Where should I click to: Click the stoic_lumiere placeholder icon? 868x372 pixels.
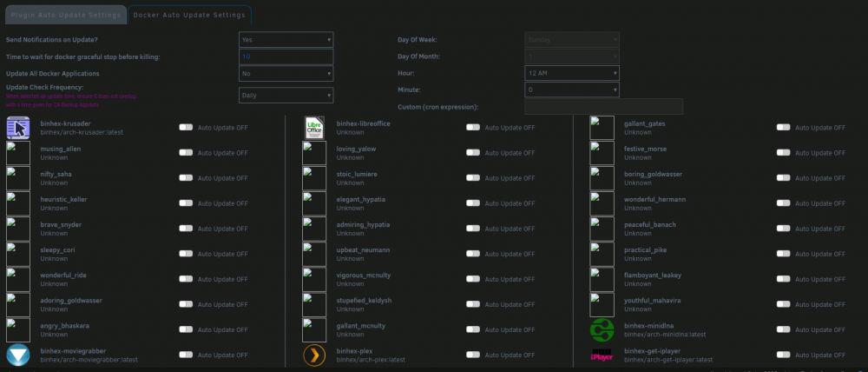coord(314,178)
